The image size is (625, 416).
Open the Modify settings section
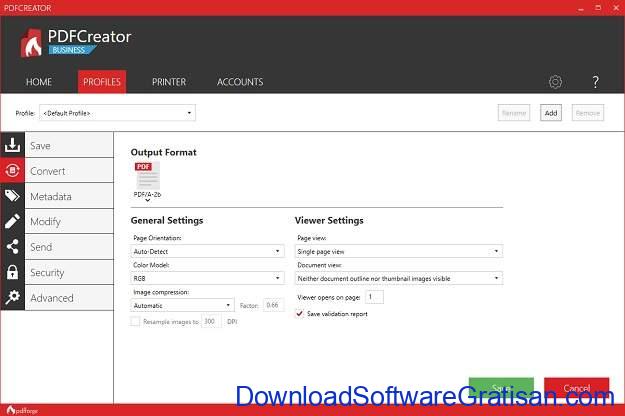click(x=69, y=221)
